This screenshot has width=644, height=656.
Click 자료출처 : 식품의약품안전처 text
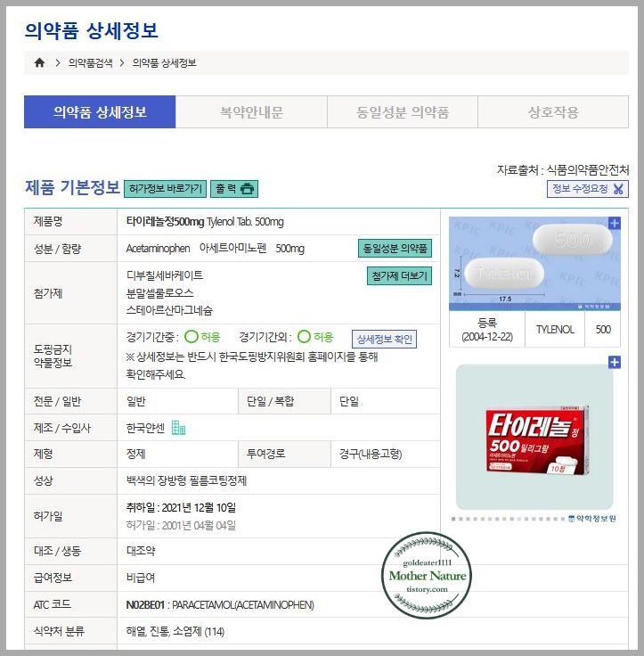[x=562, y=170]
